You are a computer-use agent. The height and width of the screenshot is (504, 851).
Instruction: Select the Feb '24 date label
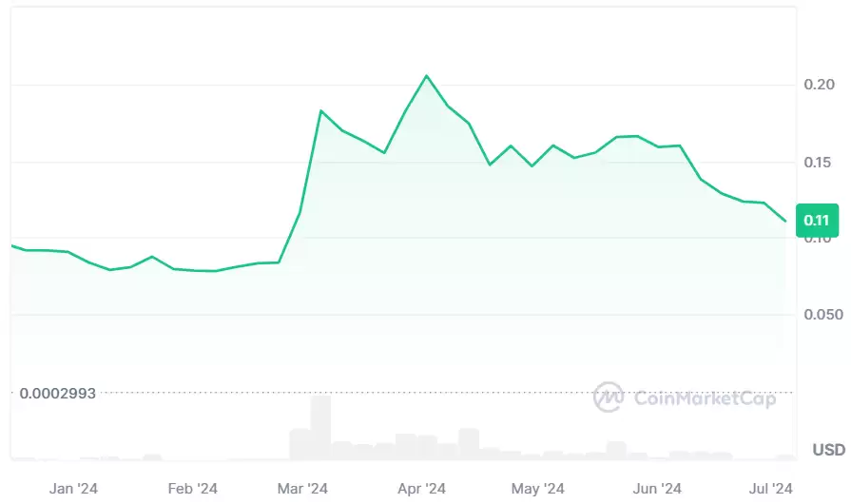click(193, 489)
